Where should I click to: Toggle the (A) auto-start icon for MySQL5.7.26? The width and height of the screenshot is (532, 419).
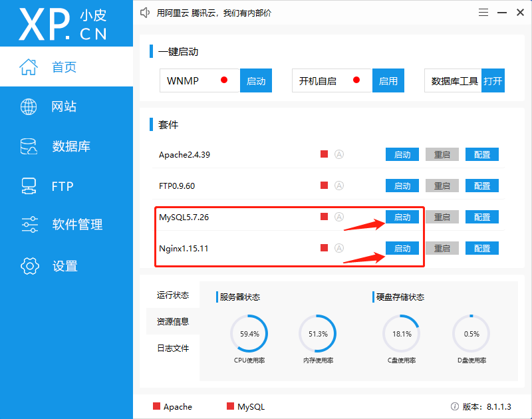tap(339, 216)
